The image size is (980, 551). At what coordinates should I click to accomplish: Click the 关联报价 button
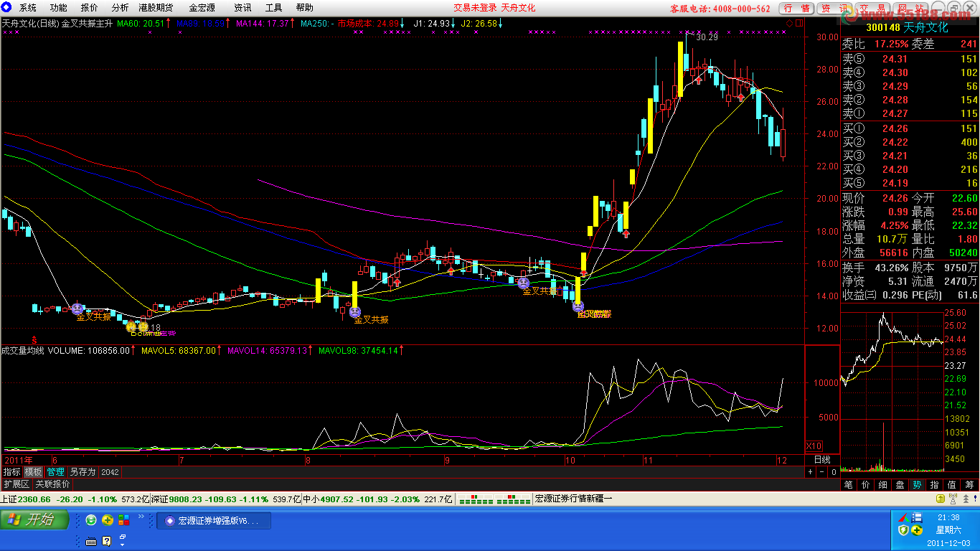[53, 484]
